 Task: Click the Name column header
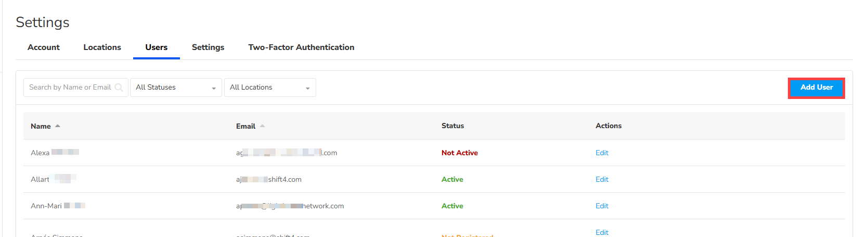pyautogui.click(x=41, y=126)
